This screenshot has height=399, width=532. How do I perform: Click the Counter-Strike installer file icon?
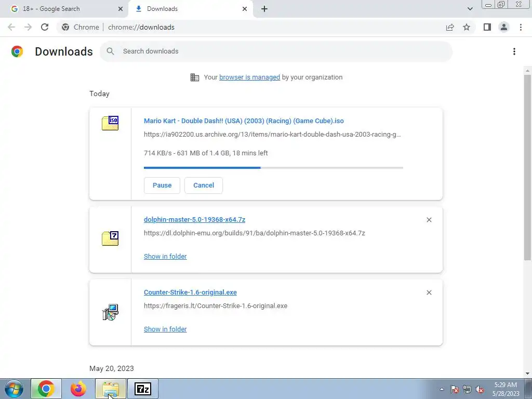coord(110,312)
